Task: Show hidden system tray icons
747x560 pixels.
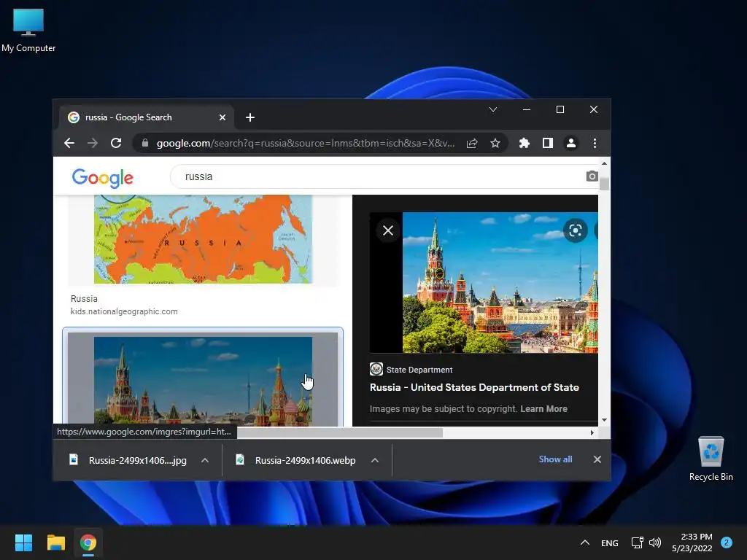Action: coord(584,542)
